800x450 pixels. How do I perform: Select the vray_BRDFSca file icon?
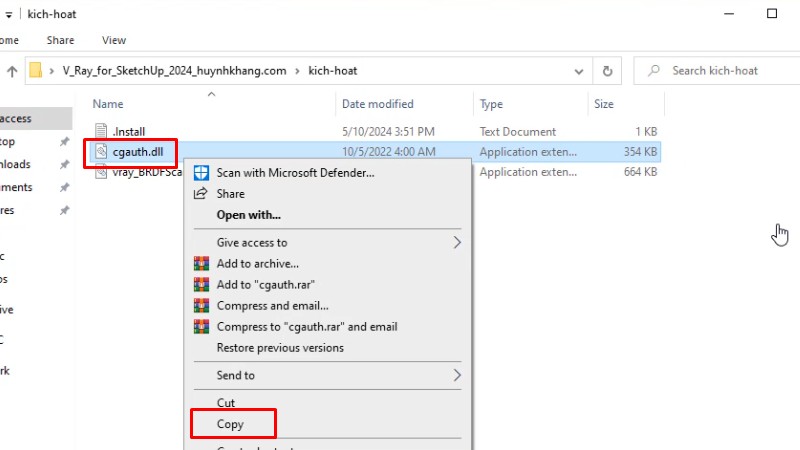tap(101, 172)
